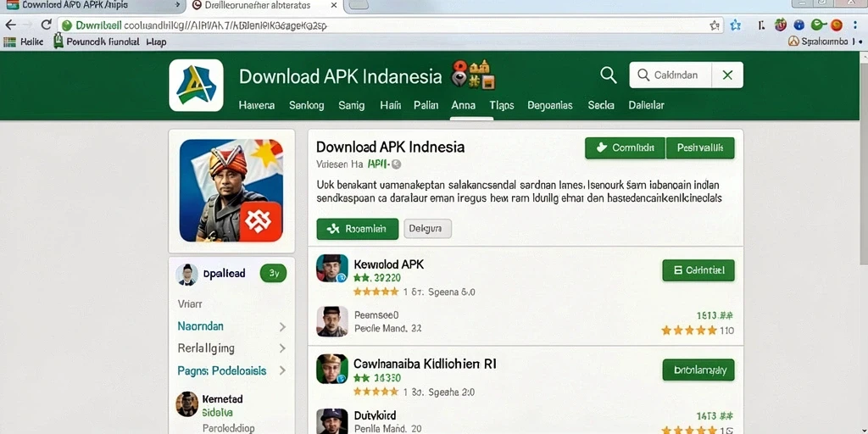Open the Heilke bookmark
The width and height of the screenshot is (868, 434).
point(24,42)
